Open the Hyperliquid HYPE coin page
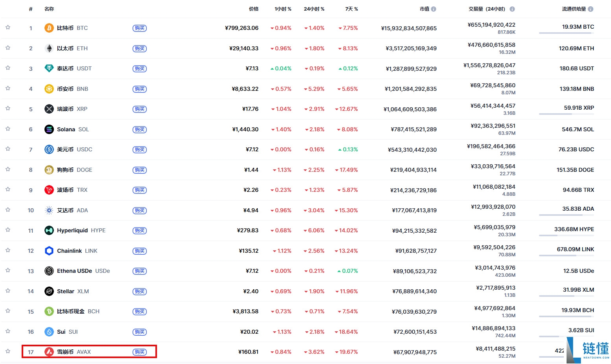The height and width of the screenshot is (364, 611). 81,230
